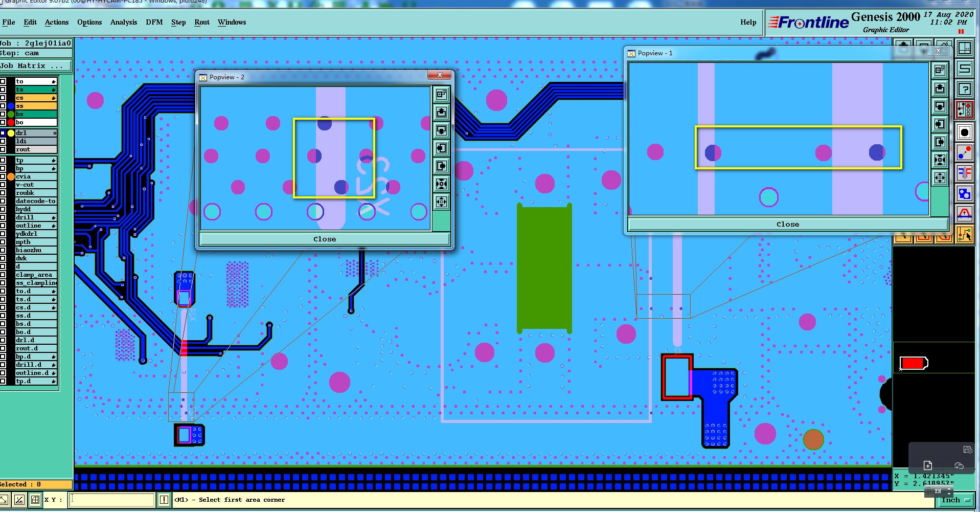The height and width of the screenshot is (512, 980).
Task: Click the orange color dot of layer cvia
Action: pyautogui.click(x=11, y=176)
